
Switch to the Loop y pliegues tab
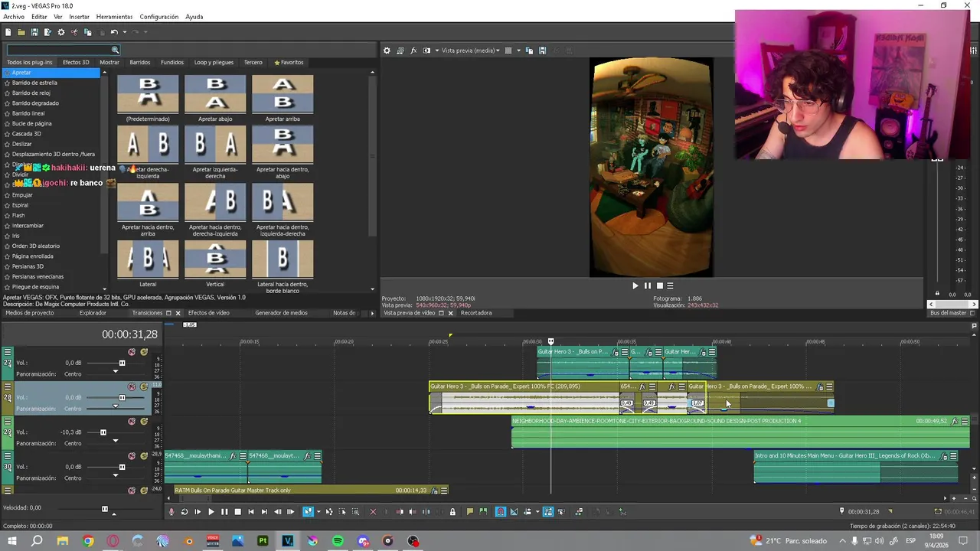pyautogui.click(x=214, y=62)
